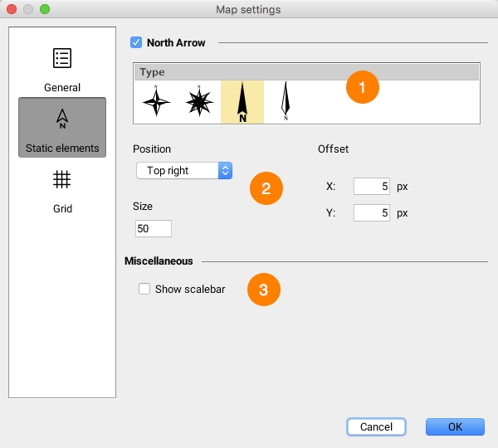Image resolution: width=498 pixels, height=448 pixels.
Task: Click the Type column header
Action: 306,72
